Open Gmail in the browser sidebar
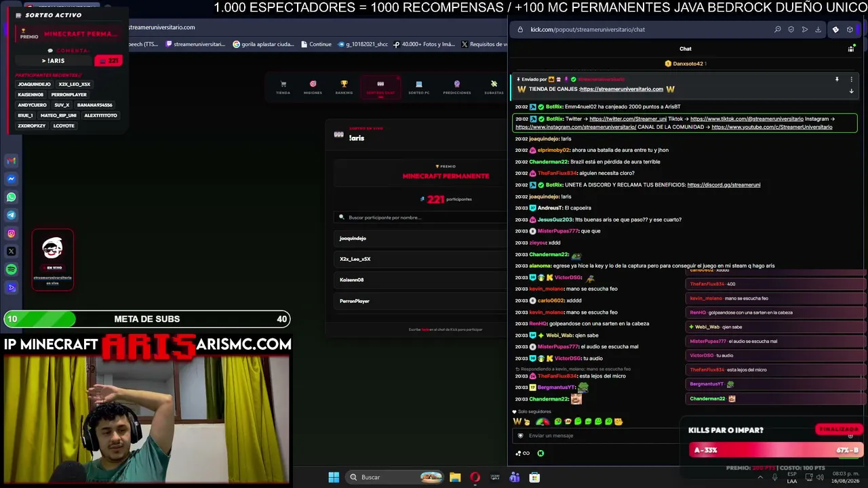This screenshot has height=488, width=868. pos(12,161)
